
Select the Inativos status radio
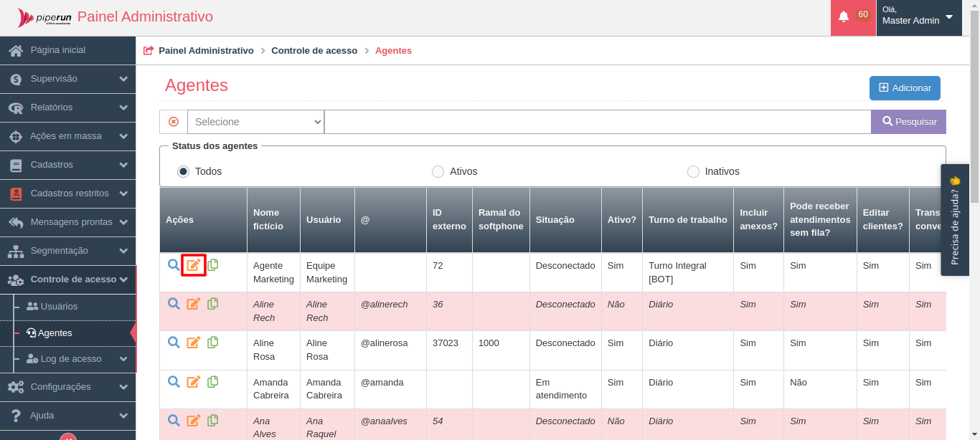[x=693, y=171]
